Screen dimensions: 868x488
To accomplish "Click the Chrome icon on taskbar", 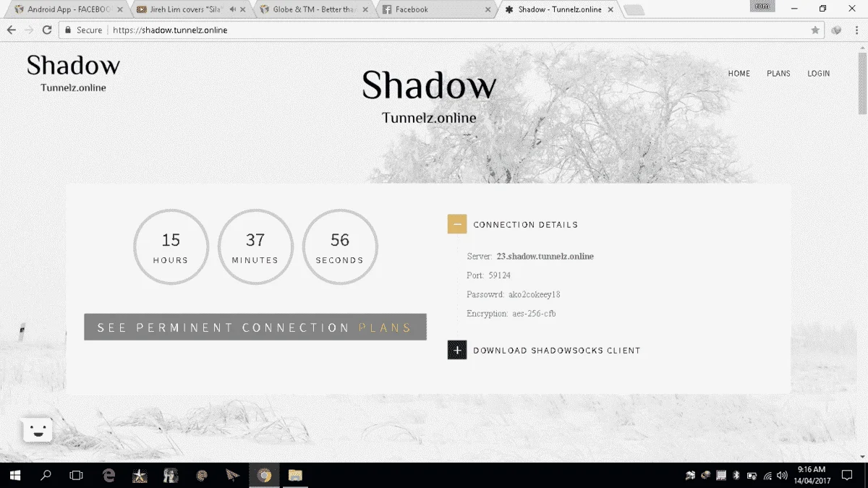I will point(264,475).
